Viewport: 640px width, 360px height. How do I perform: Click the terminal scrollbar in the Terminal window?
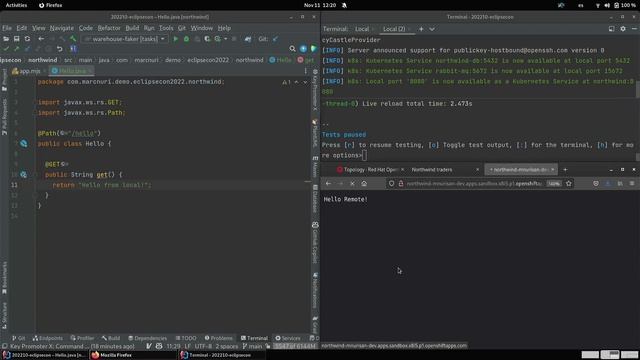coord(637,90)
